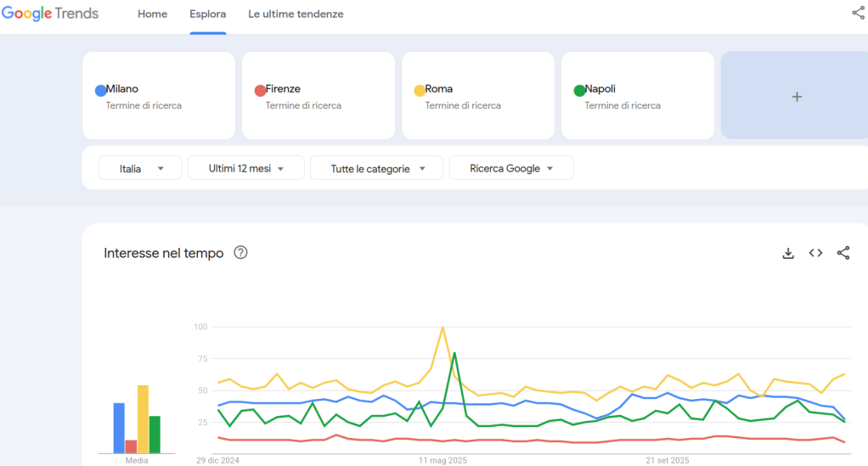Open the help icon beside Interesse nel tempo

click(240, 253)
